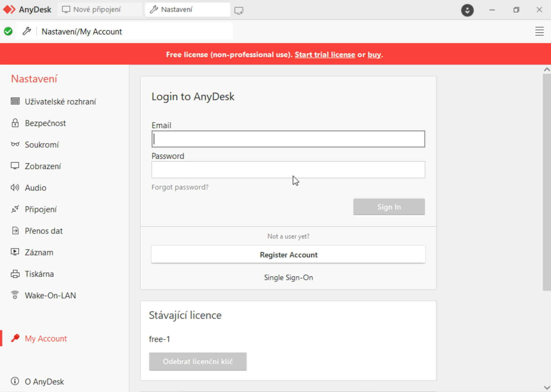The width and height of the screenshot is (551, 392).
Task: Select the Bezpečnost padlock icon
Action: pos(15,123)
